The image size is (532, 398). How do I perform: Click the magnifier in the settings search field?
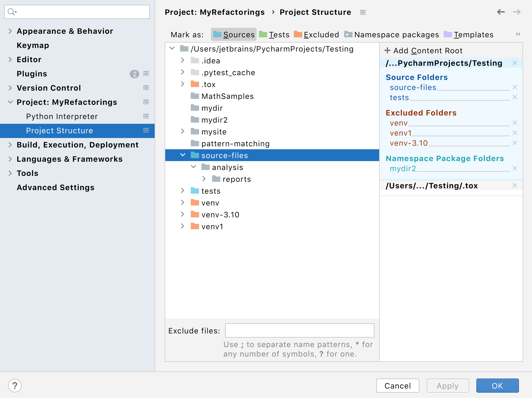pos(11,12)
